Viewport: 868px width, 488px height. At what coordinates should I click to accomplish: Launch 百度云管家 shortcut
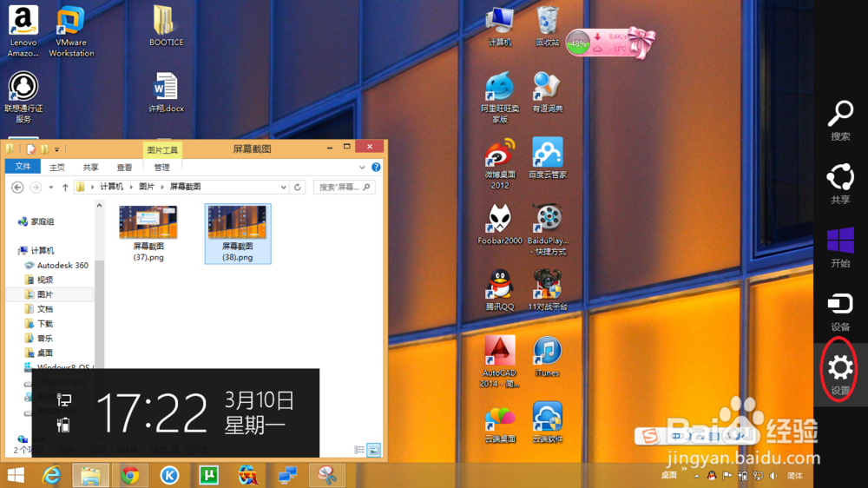[x=548, y=158]
